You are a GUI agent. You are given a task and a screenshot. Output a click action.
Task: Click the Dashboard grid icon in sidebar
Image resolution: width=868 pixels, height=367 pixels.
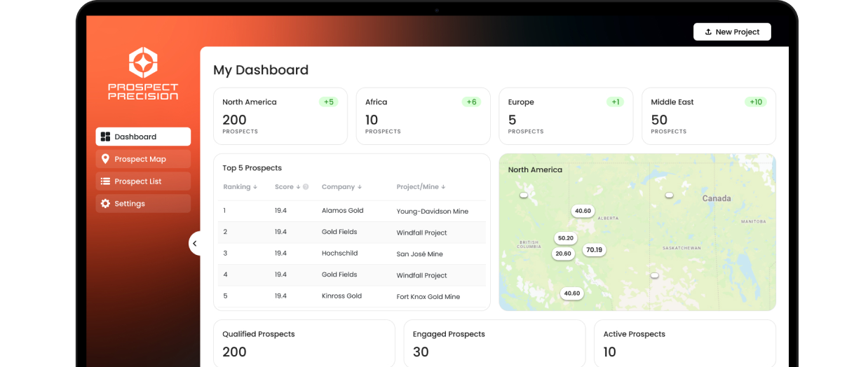click(105, 137)
